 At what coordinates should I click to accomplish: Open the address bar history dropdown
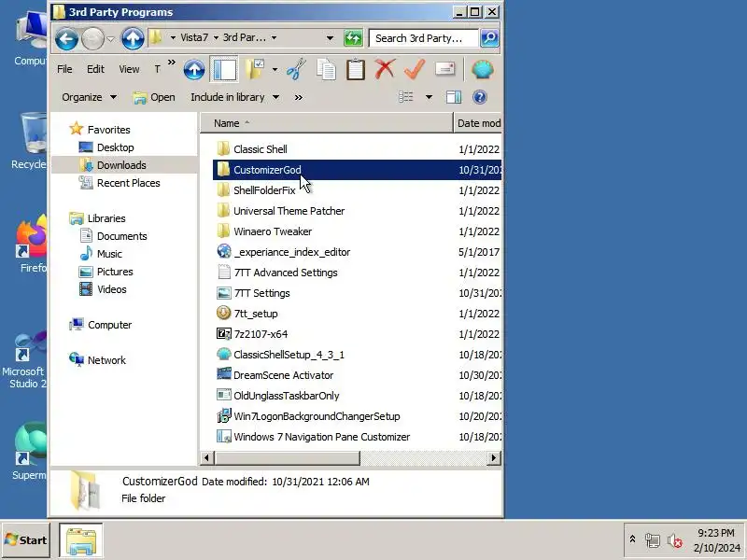point(330,38)
